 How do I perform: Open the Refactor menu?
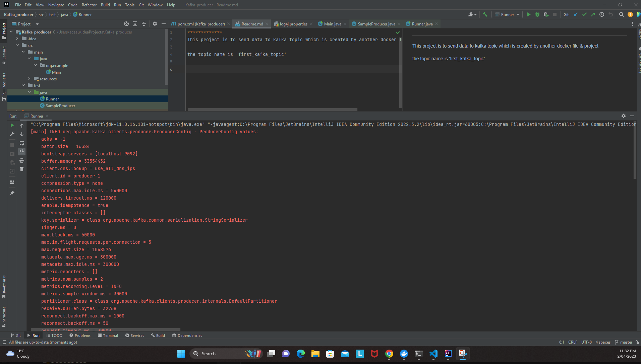pyautogui.click(x=89, y=5)
